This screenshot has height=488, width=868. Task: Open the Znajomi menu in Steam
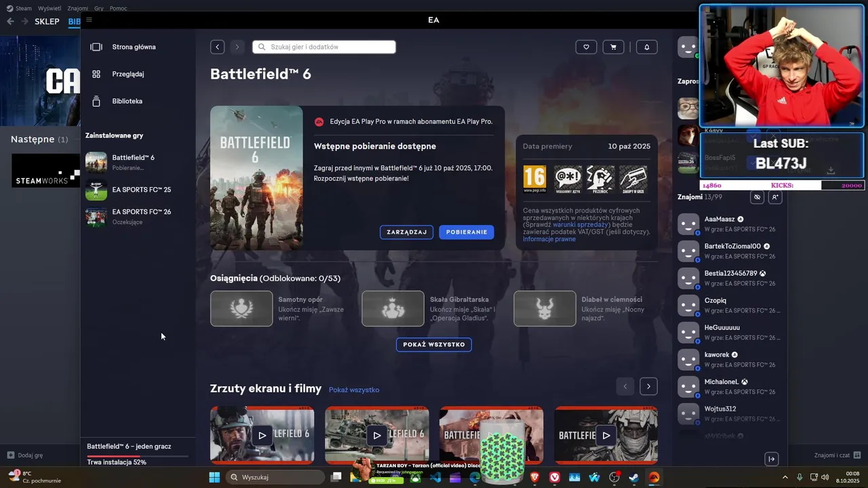[x=78, y=8]
